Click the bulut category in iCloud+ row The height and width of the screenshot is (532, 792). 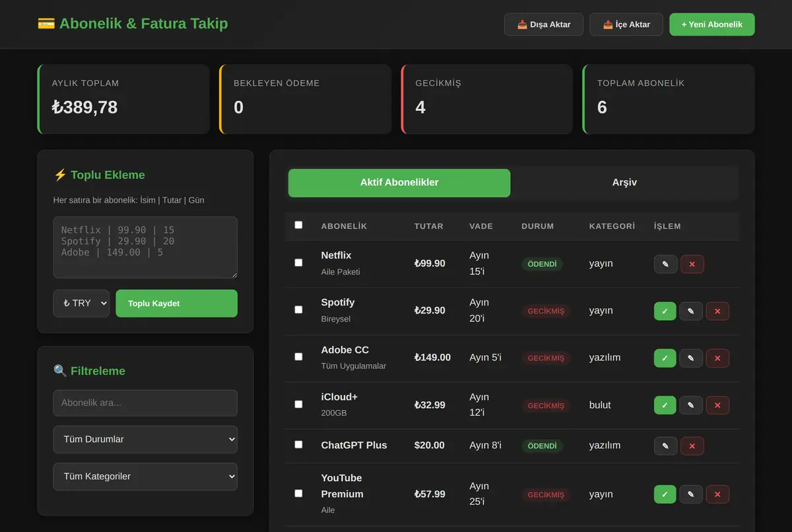pos(600,405)
